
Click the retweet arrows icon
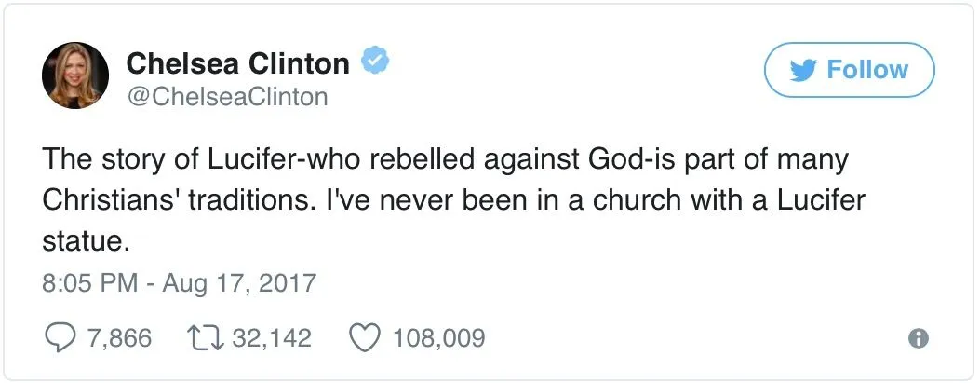coord(208,336)
